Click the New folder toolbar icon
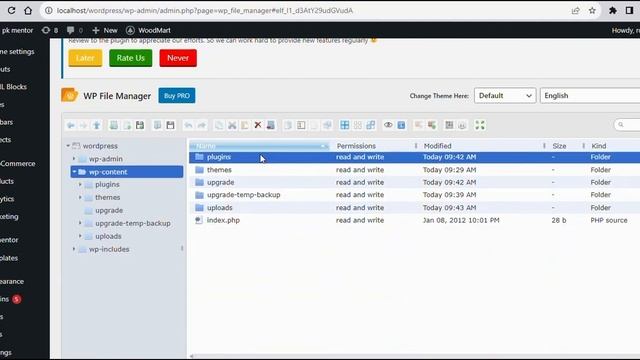The width and height of the screenshot is (640, 360). click(x=114, y=125)
